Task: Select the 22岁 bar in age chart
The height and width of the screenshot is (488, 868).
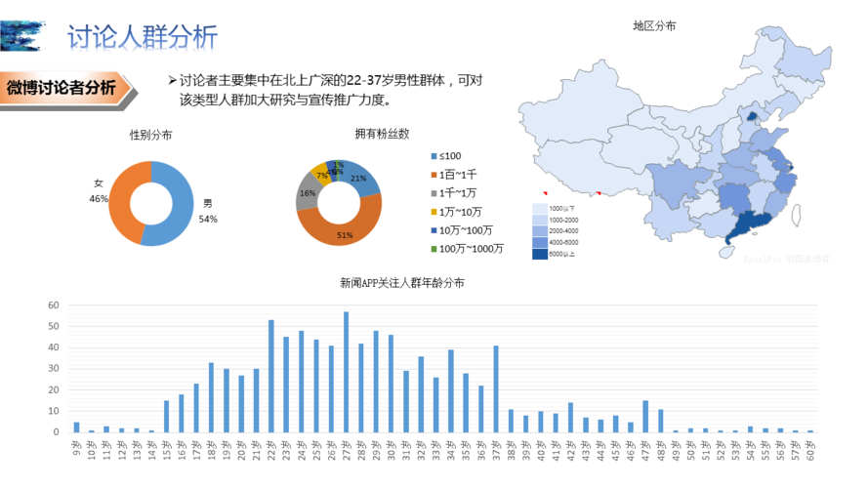Action: pyautogui.click(x=271, y=376)
